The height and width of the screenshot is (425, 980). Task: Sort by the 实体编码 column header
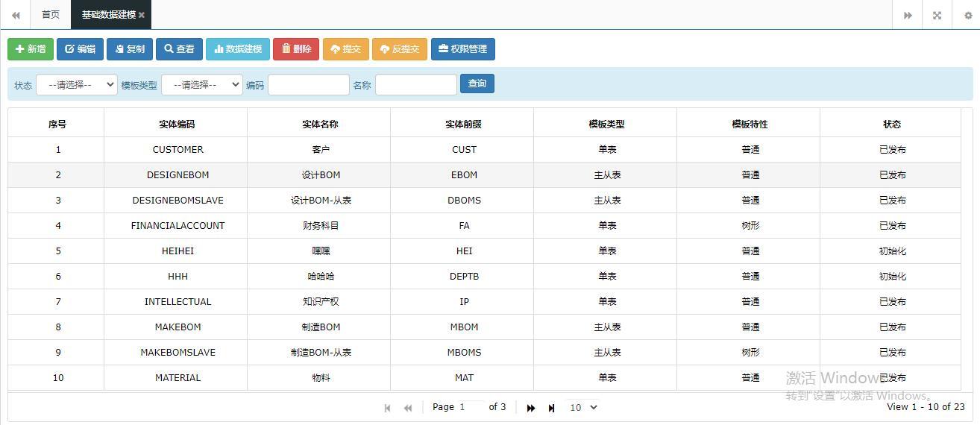coord(176,125)
